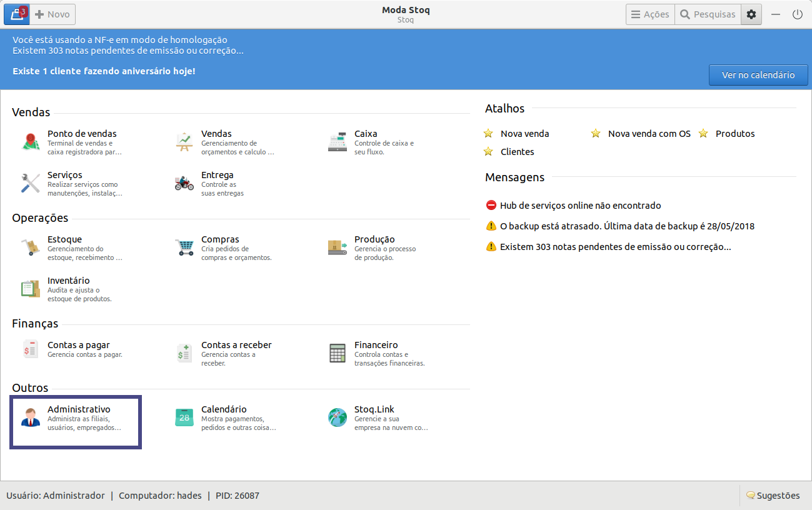The width and height of the screenshot is (812, 510).
Task: Open the Calendário calendar icon
Action: [184, 417]
